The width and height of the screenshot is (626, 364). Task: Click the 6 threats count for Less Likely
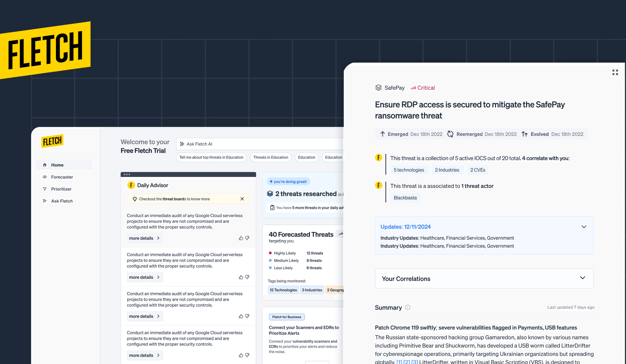pyautogui.click(x=314, y=268)
